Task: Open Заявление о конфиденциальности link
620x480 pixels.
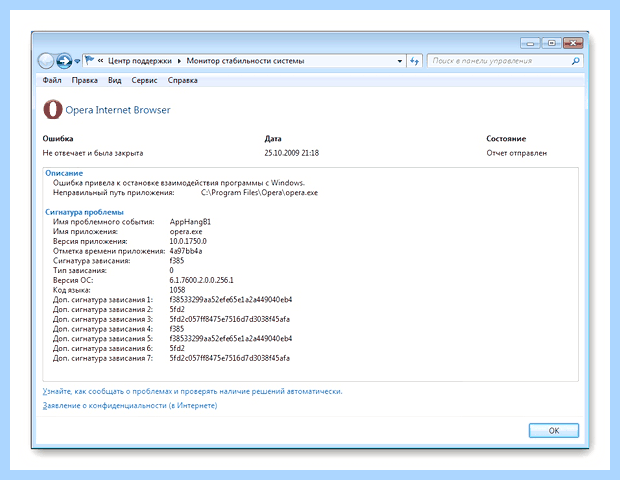Action: click(130, 406)
